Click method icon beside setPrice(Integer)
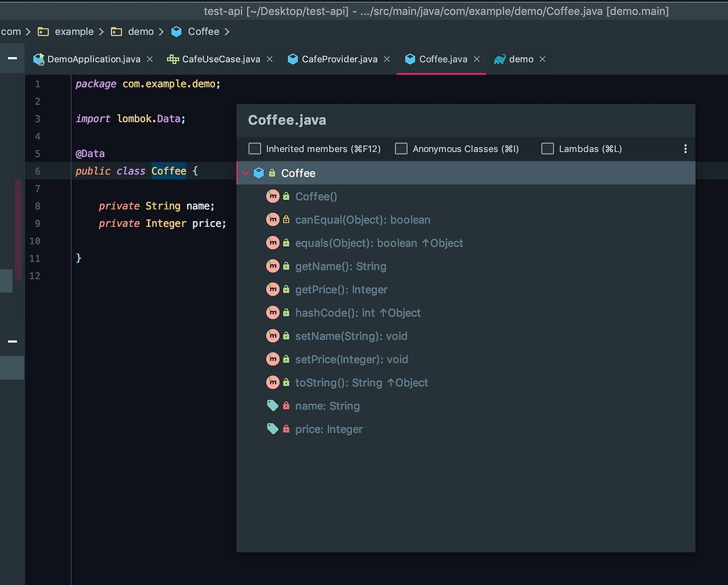728x585 pixels. [x=273, y=359]
